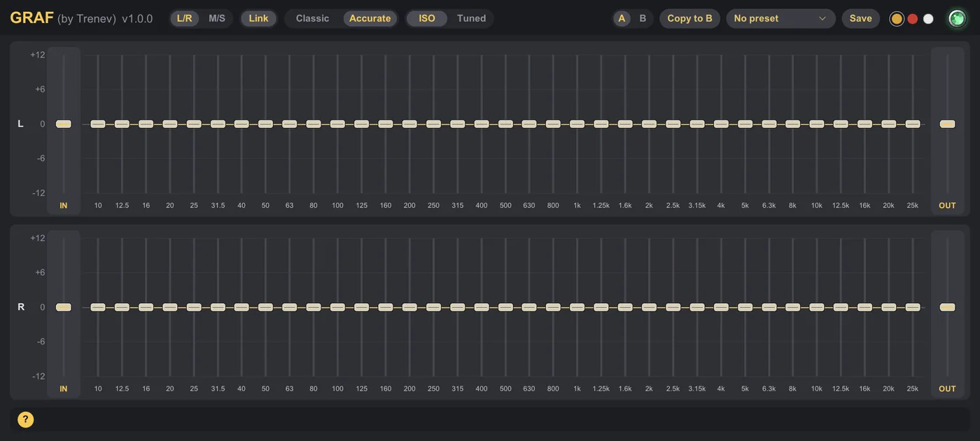Switch to Classic filter mode
Image resolution: width=980 pixels, height=441 pixels.
tap(312, 18)
